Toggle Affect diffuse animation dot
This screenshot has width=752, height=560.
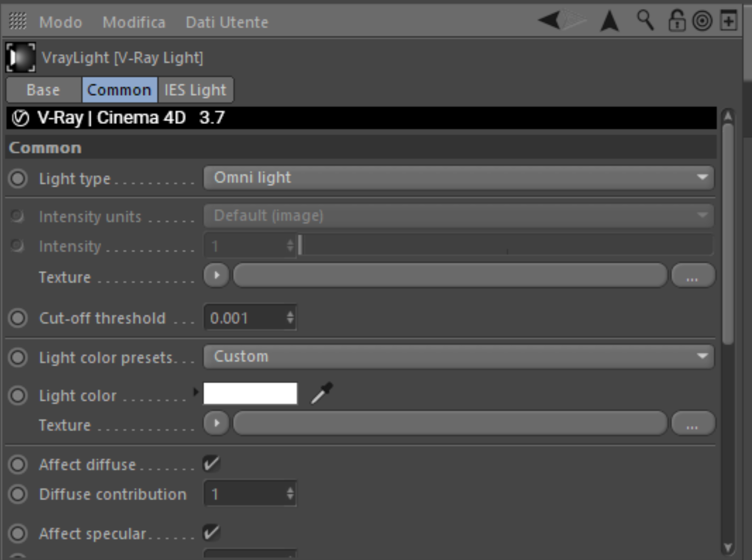point(18,465)
